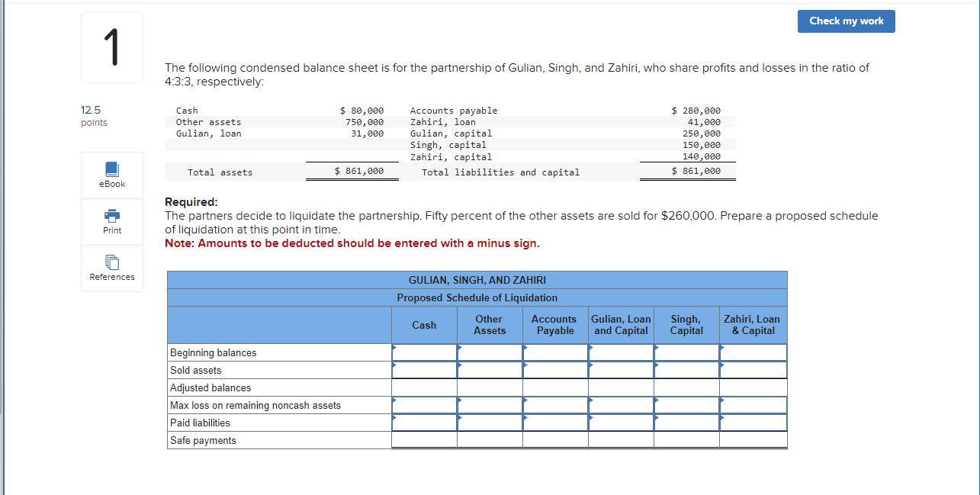Open the Print option
Screen dimensions: 980x495
111,222
